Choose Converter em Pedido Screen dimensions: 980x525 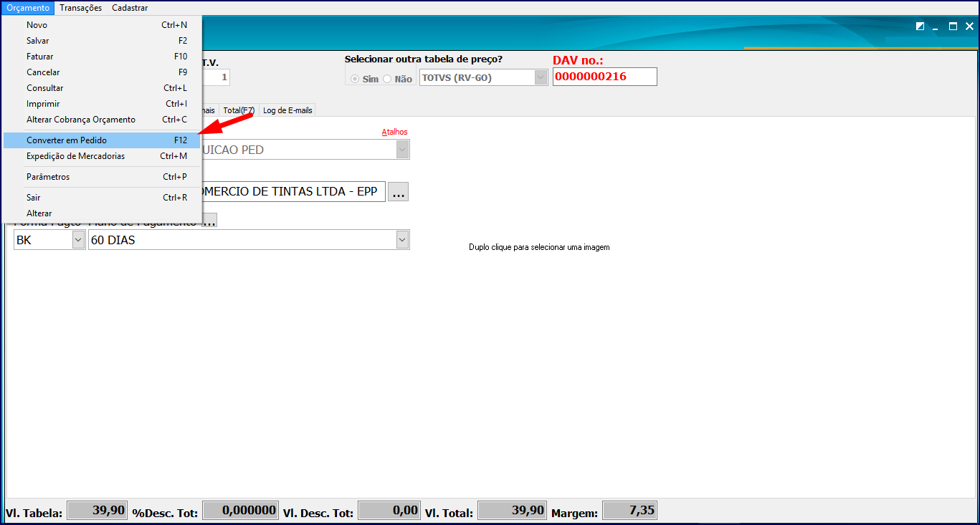(102, 140)
